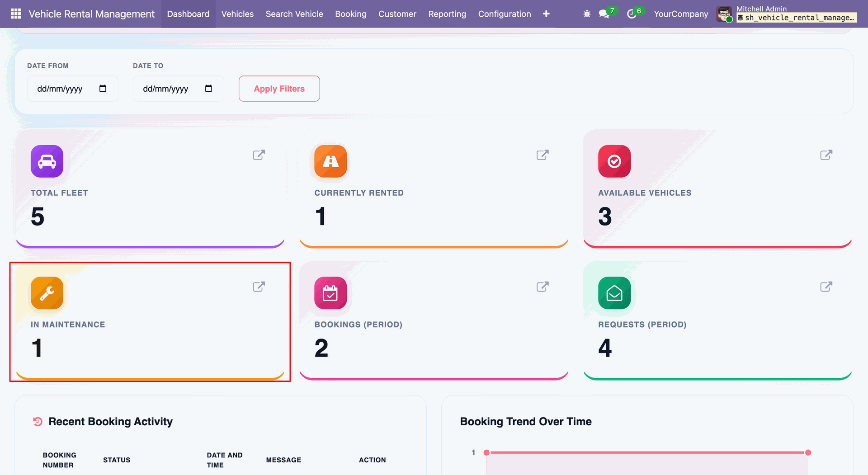Open Bookings (Period) external link icon
868x475 pixels.
[x=542, y=287]
